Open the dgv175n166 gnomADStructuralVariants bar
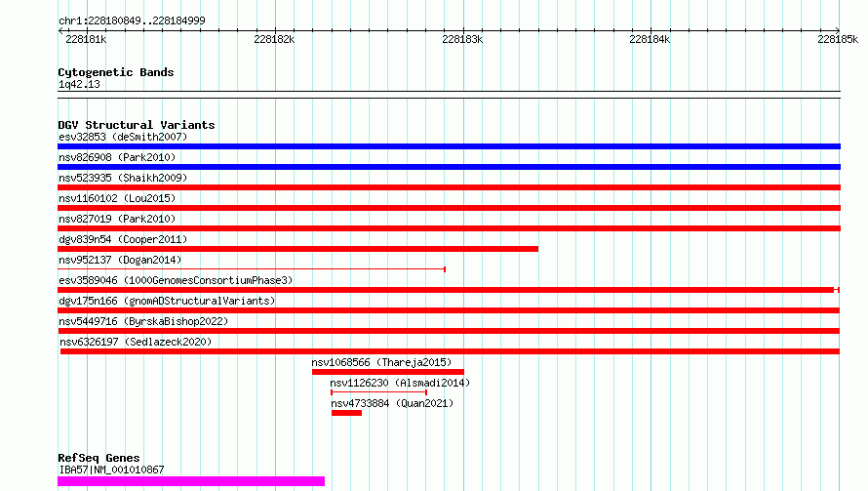This screenshot has width=868, height=491. click(449, 310)
